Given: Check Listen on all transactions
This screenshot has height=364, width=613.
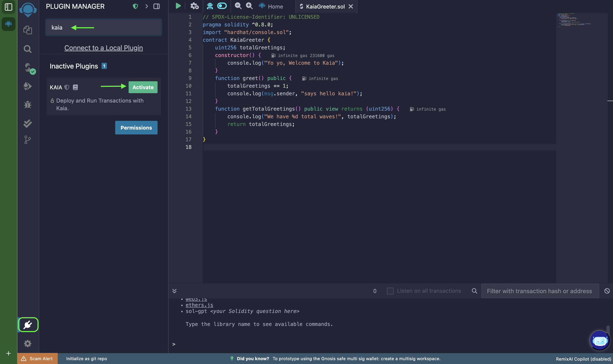Looking at the screenshot, I should point(390,291).
